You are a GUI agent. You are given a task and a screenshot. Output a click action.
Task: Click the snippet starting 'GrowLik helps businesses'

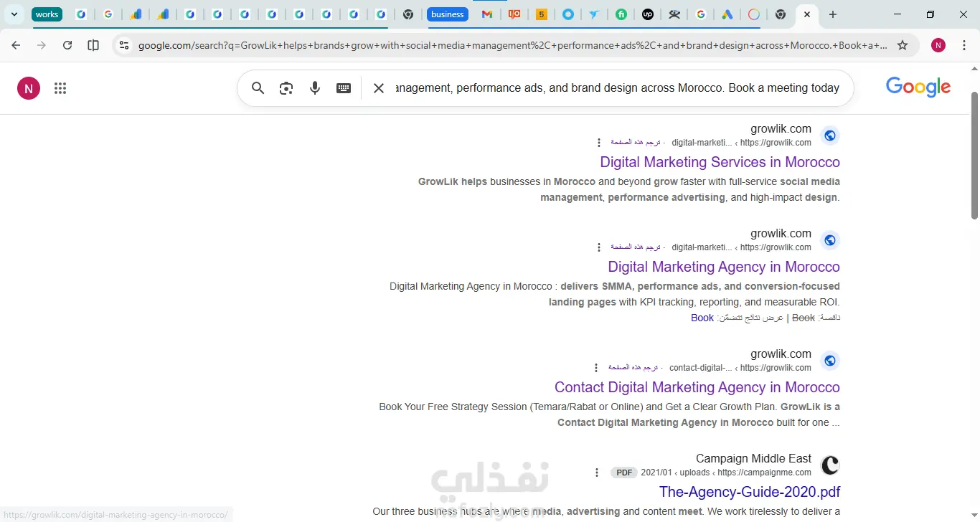[629, 189]
